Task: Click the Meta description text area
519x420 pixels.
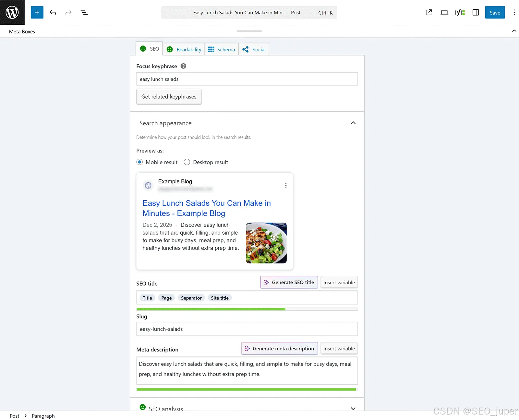Action: (247, 371)
